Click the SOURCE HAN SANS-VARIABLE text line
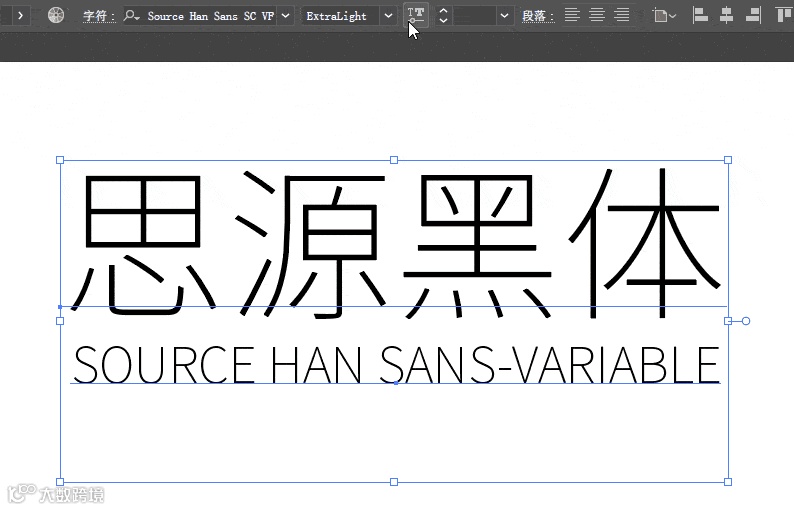Image resolution: width=794 pixels, height=510 pixels. 396,365
